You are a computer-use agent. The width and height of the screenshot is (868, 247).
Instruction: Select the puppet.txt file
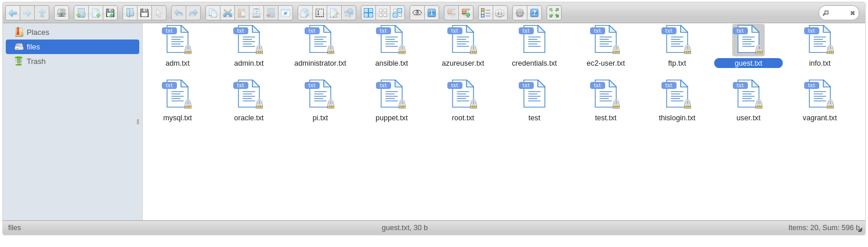pyautogui.click(x=392, y=101)
